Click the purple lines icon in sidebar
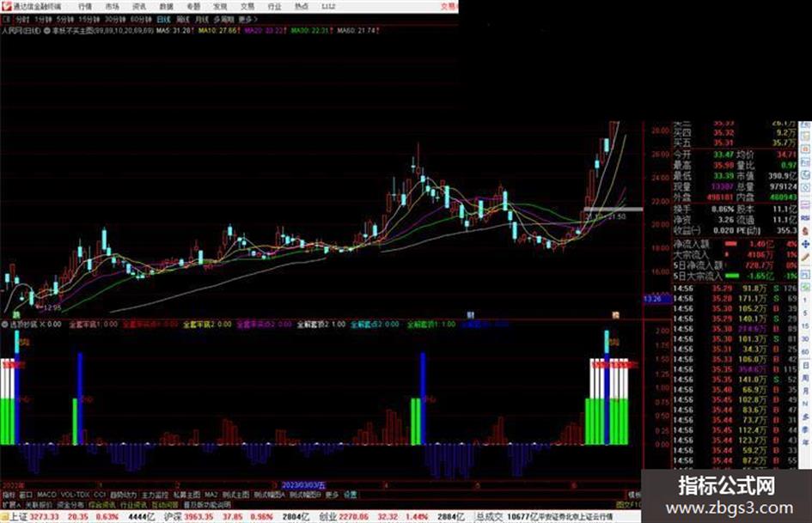The width and height of the screenshot is (812, 523). [x=805, y=204]
